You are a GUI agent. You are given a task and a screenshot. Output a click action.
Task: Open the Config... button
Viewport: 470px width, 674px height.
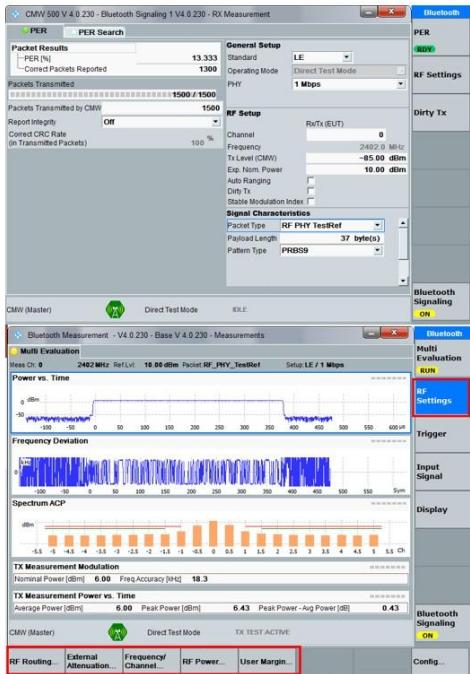click(x=440, y=662)
